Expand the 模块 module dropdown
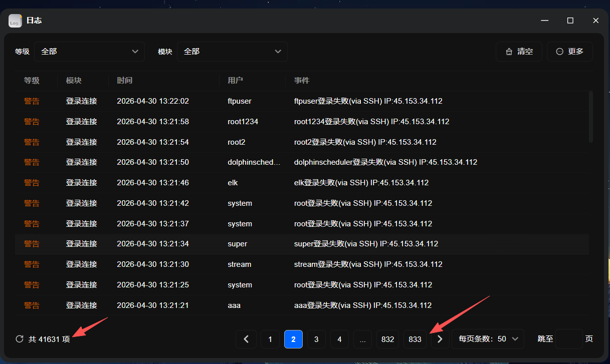The height and width of the screenshot is (364, 610). (232, 52)
